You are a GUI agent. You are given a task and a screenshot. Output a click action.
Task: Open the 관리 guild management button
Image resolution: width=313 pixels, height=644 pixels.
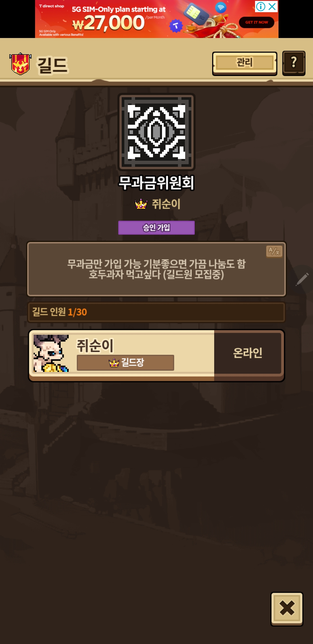coord(245,63)
